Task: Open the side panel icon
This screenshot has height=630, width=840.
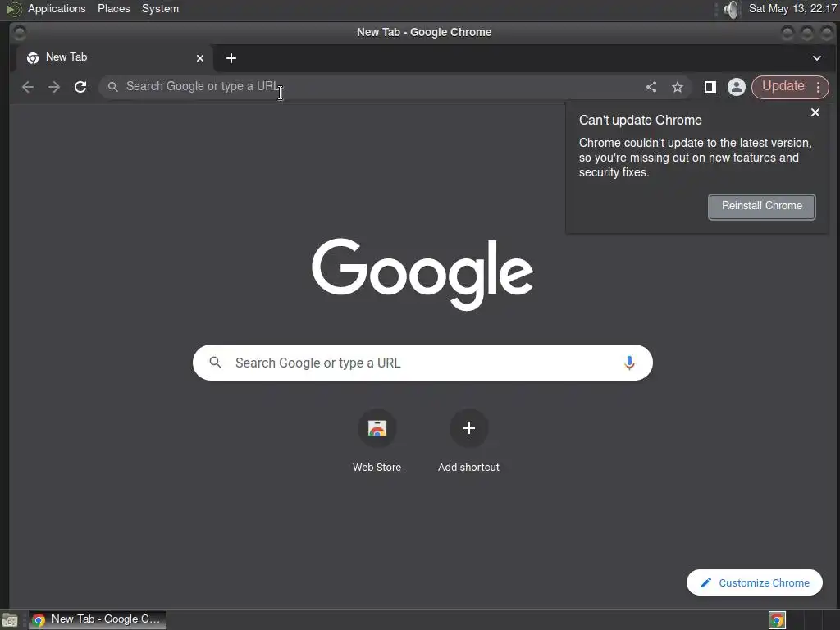Action: click(710, 87)
